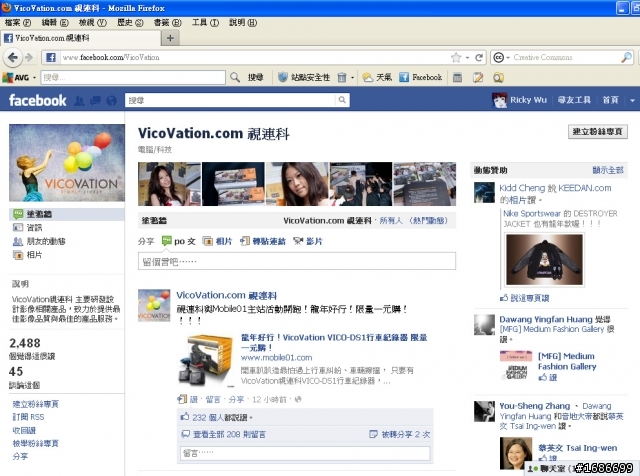Open 編輯 (E) menu
Screen dimensions: 640x476
click(55, 23)
